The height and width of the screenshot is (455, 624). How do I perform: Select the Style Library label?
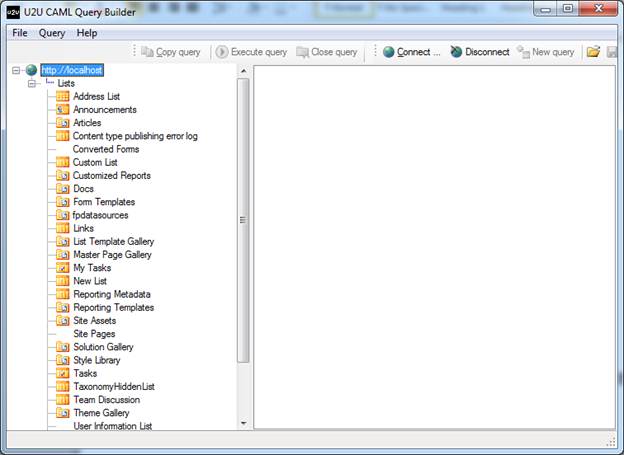97,360
